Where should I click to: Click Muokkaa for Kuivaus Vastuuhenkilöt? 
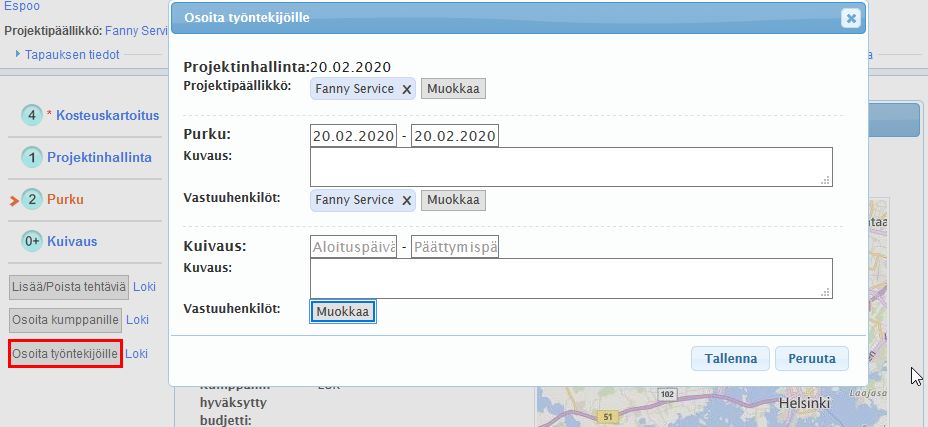coord(344,312)
